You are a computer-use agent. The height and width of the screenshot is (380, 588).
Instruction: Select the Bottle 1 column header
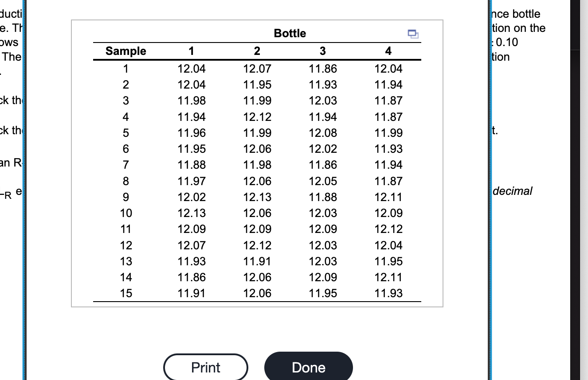point(191,51)
